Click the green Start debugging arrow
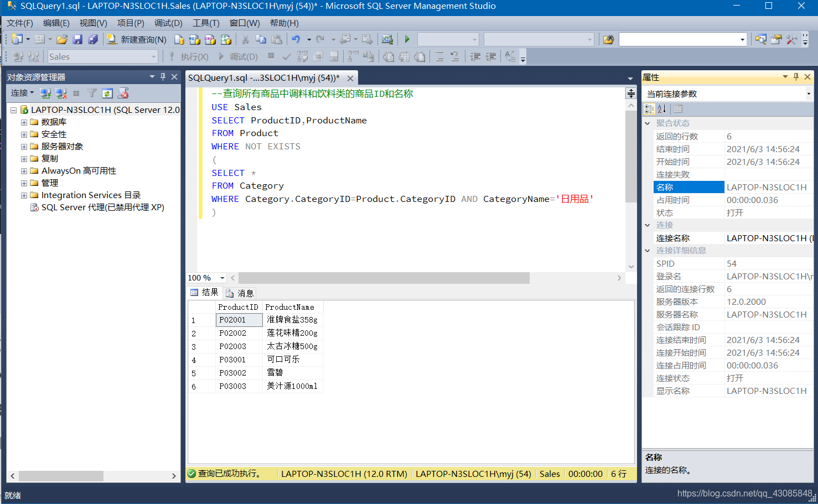Screen dimensions: 818x504 click(407, 39)
